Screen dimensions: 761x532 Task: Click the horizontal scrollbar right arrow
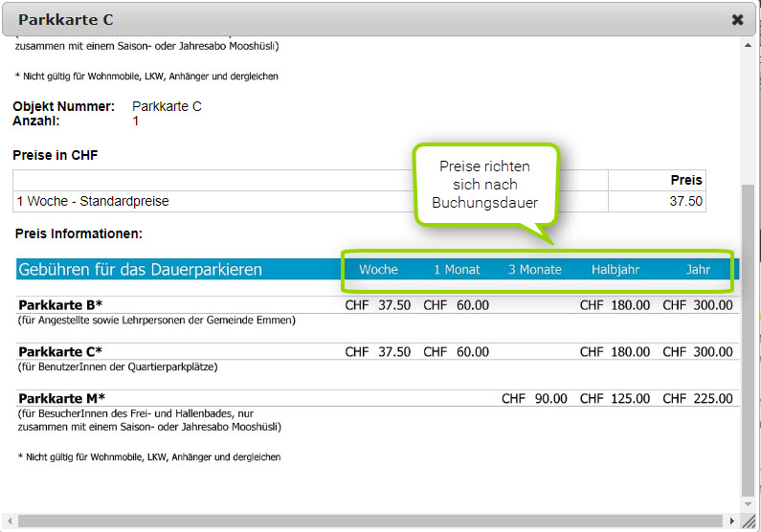tap(732, 521)
